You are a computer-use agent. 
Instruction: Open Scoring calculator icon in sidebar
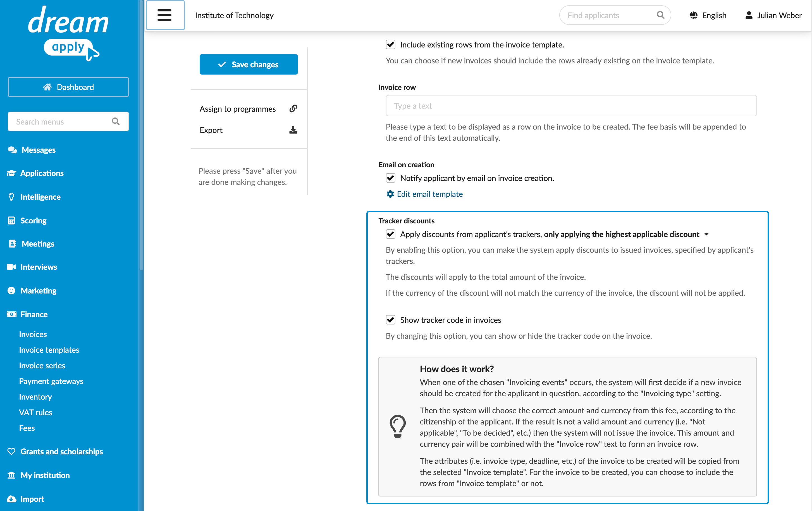point(11,221)
